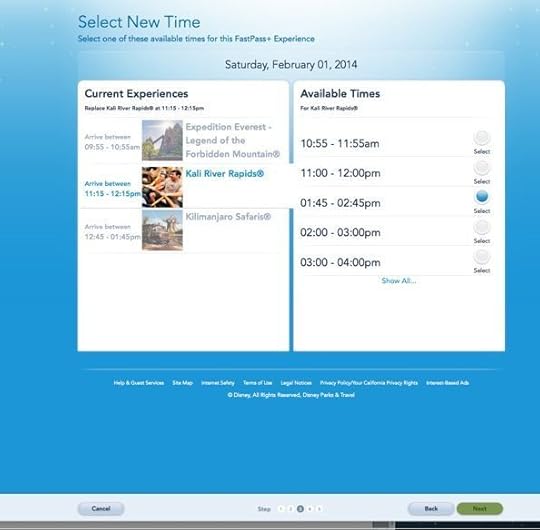
Task: Pick the 03:00 - 04:00pm time slot
Action: [482, 257]
